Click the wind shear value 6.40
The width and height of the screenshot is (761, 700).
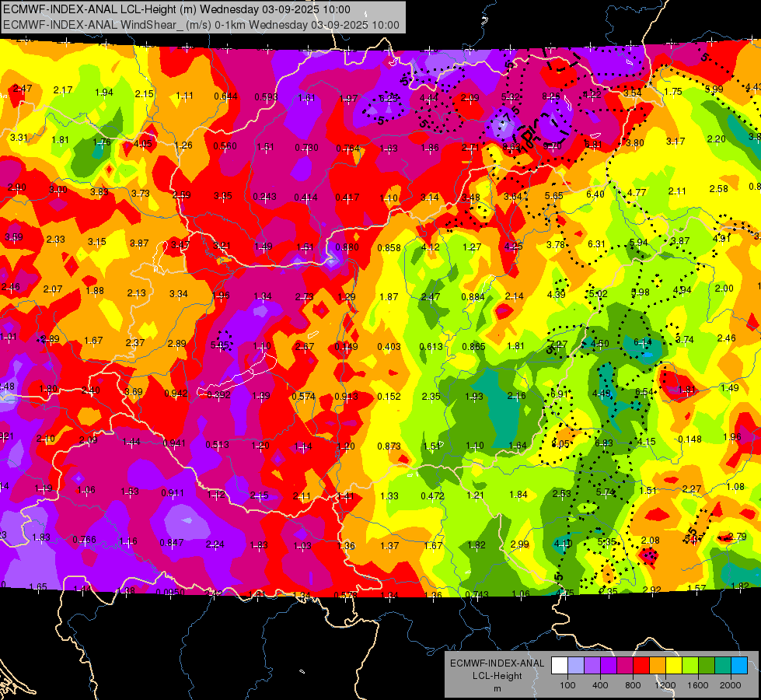(x=595, y=194)
